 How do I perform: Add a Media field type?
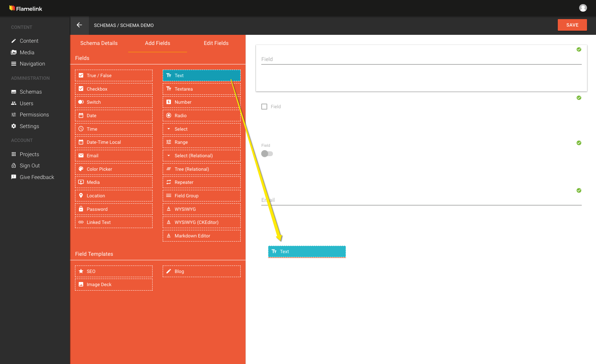coord(114,182)
